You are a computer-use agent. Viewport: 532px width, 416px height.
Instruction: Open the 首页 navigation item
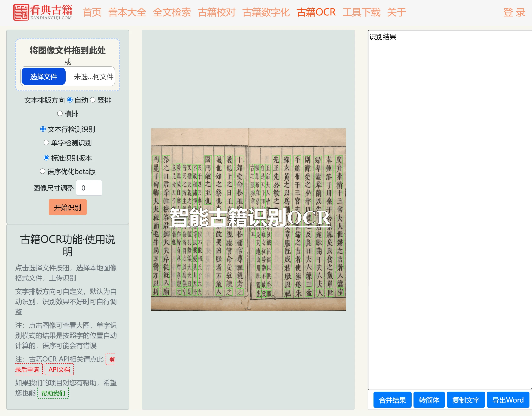tap(92, 12)
